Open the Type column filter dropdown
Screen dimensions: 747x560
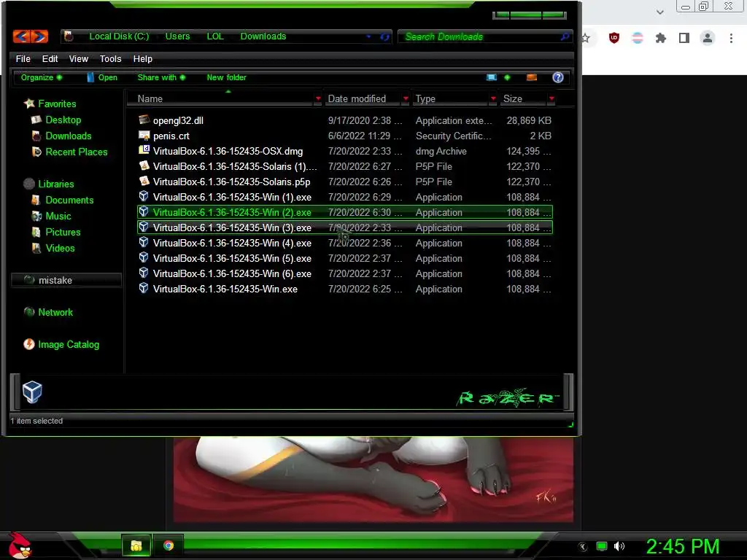click(x=493, y=99)
